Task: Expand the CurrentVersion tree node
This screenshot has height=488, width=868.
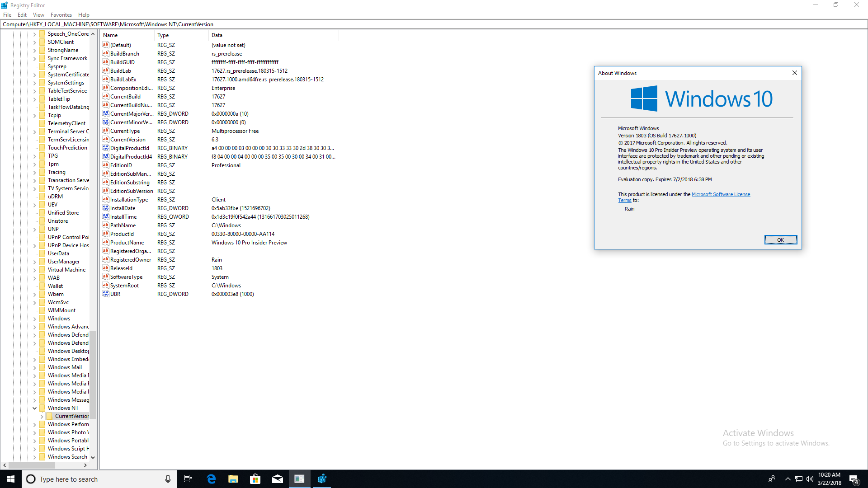Action: pyautogui.click(x=42, y=416)
